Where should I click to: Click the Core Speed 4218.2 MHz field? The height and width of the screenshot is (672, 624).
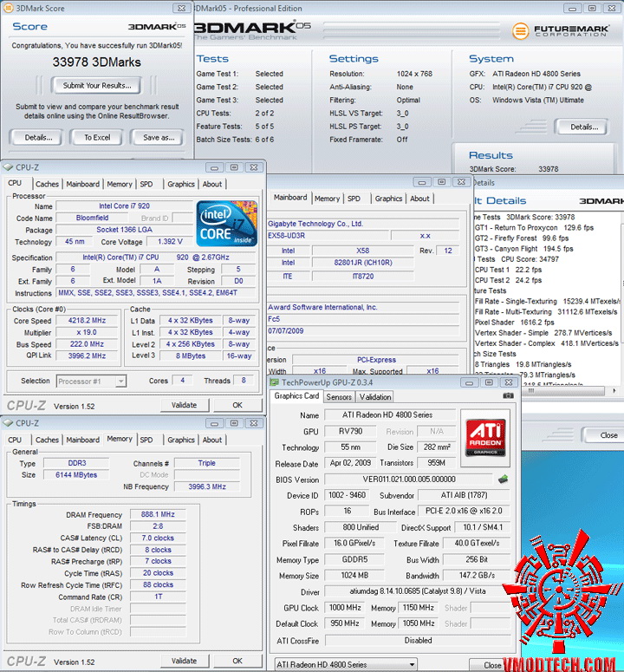point(87,320)
